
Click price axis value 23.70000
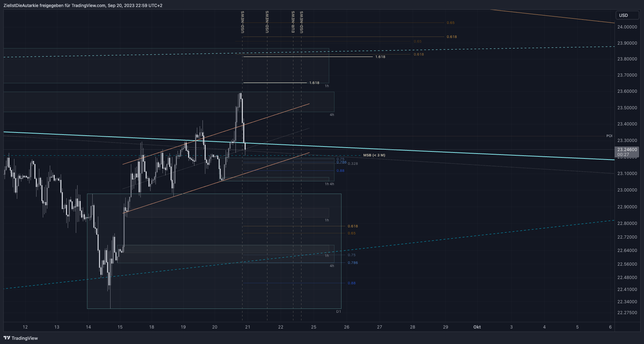click(x=627, y=75)
